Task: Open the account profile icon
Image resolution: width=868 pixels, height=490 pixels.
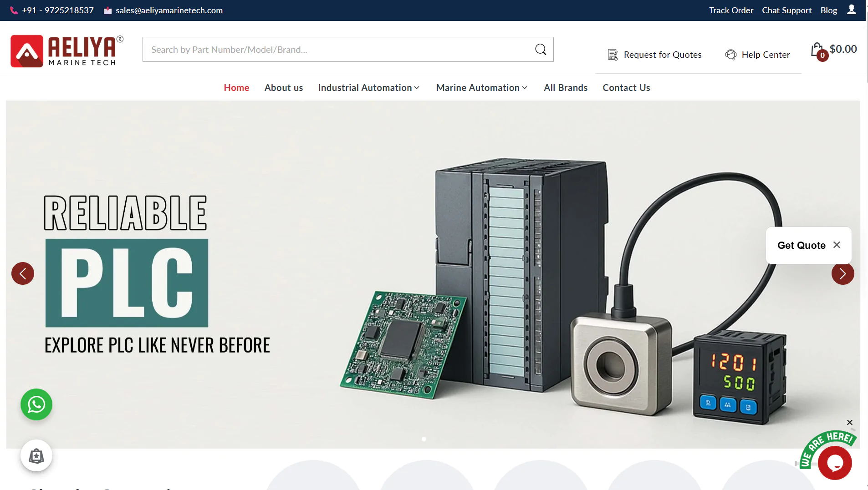Action: click(851, 10)
